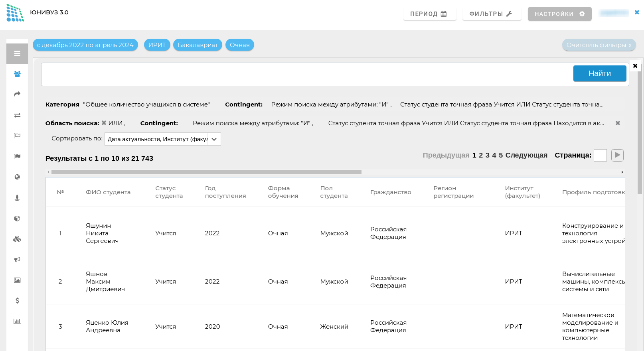The height and width of the screenshot is (351, 644).
Task: Click the Страница number input box
Action: point(600,155)
